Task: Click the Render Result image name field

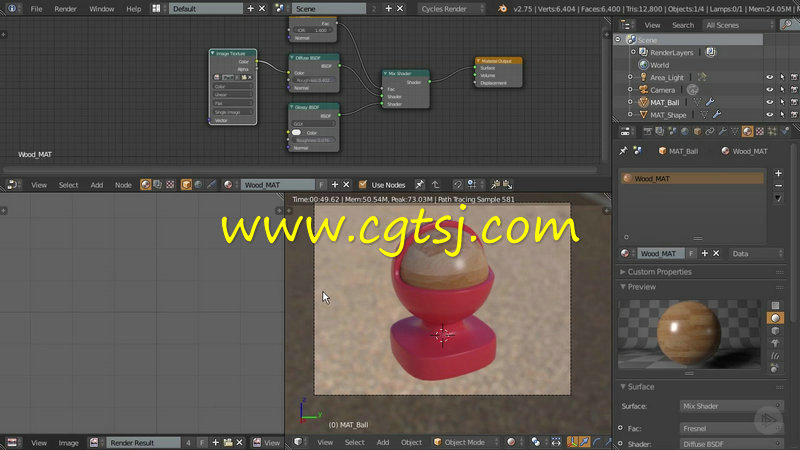Action: 142,442
